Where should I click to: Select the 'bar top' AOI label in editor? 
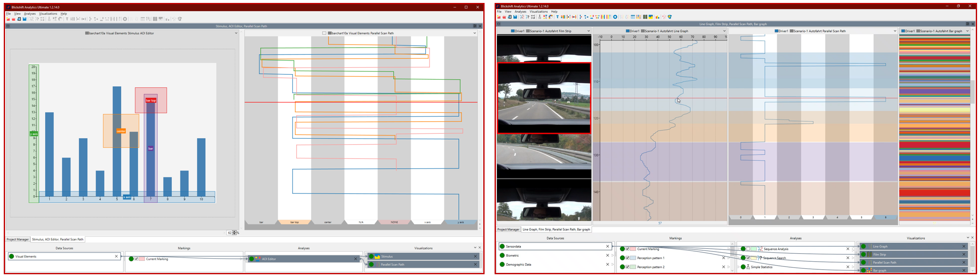click(x=151, y=100)
